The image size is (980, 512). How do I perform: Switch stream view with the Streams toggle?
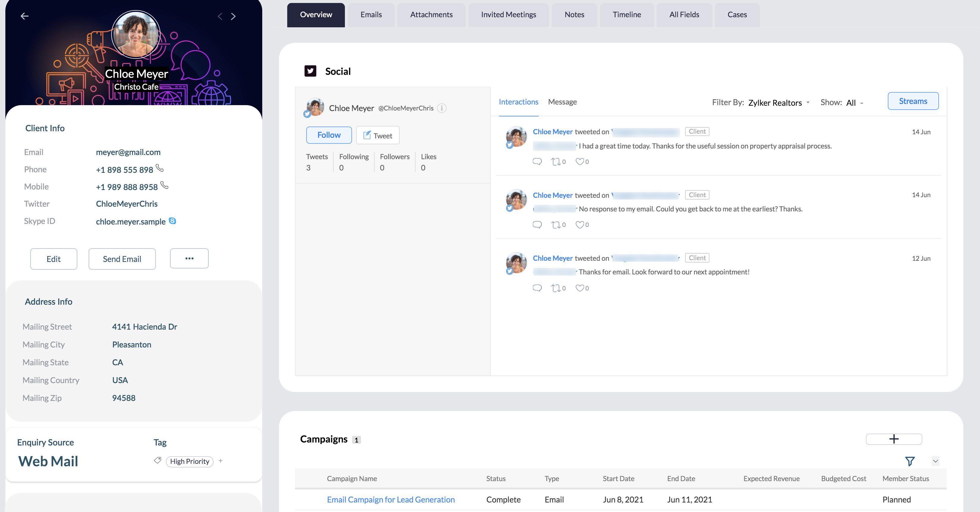coord(913,101)
